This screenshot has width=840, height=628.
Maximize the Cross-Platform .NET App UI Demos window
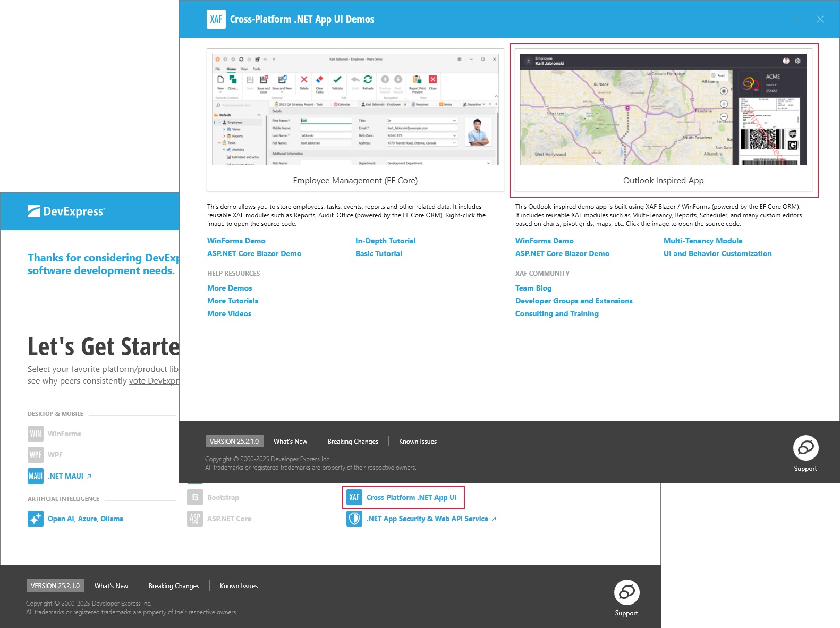pos(799,19)
